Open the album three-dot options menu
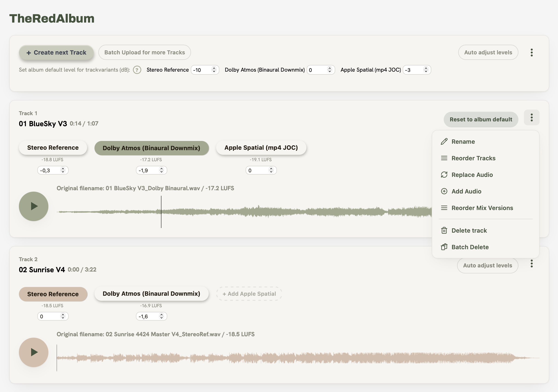Viewport: 558px width, 392px height. (532, 53)
